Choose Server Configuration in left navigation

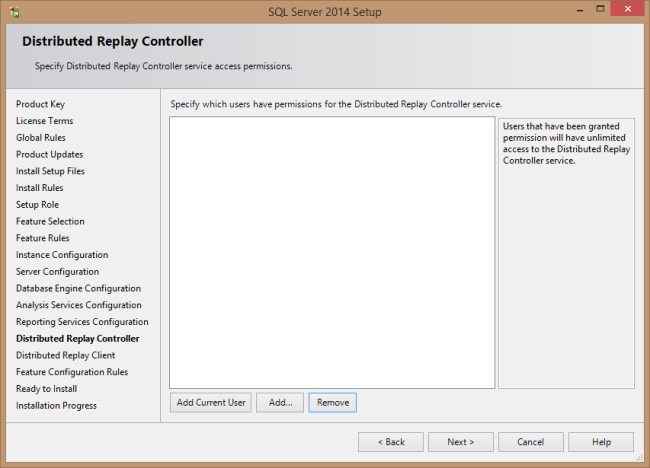pos(57,272)
